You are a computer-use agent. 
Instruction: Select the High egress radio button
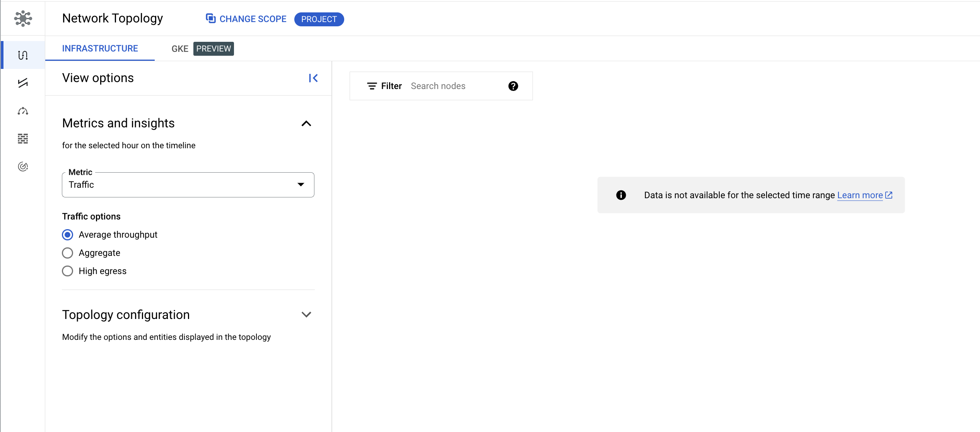(x=68, y=271)
